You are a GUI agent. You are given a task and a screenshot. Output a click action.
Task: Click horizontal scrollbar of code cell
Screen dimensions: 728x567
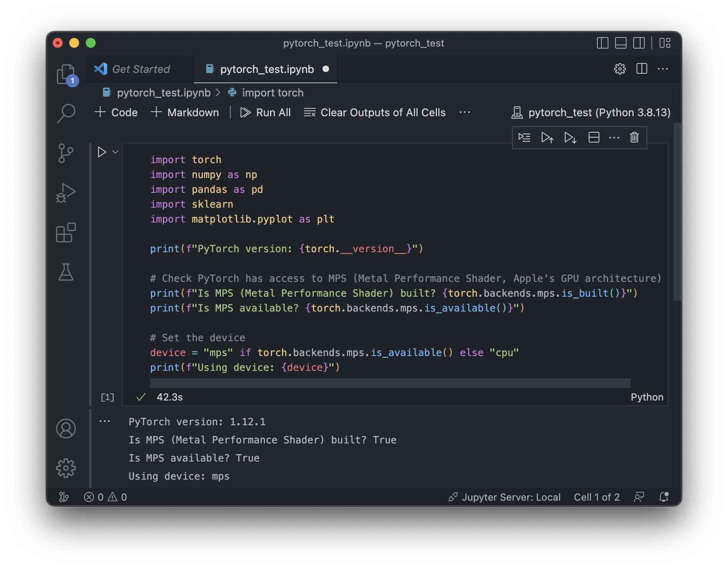click(390, 383)
